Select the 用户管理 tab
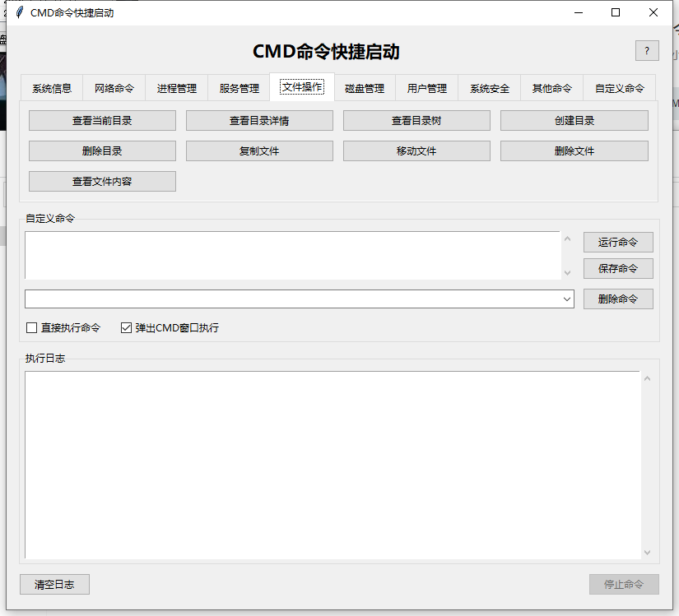 (x=426, y=87)
